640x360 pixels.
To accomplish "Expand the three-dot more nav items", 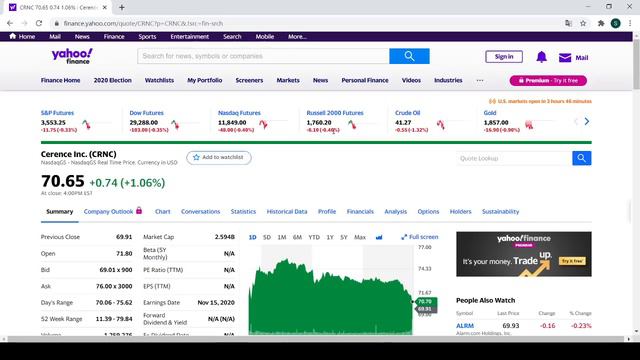I will click(x=480, y=80).
